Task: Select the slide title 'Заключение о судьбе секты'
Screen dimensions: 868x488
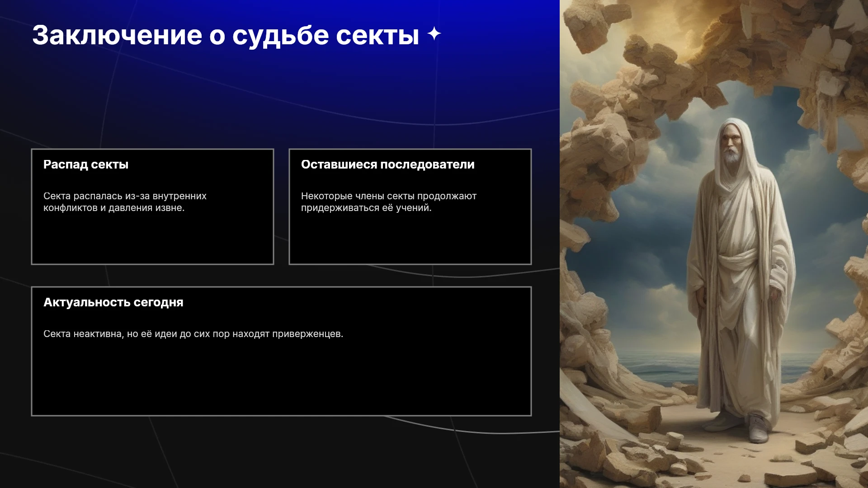Action: point(226,35)
